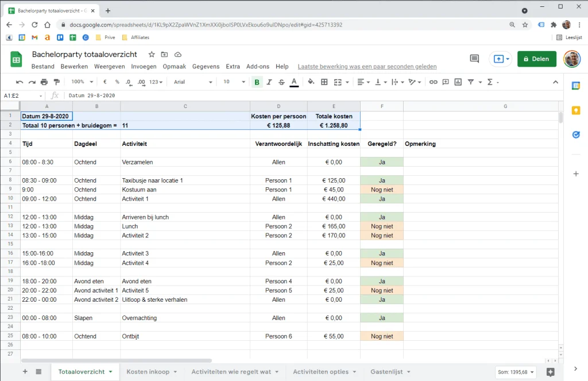This screenshot has width=588, height=381.
Task: Click the formula bar to edit
Action: pos(172,95)
